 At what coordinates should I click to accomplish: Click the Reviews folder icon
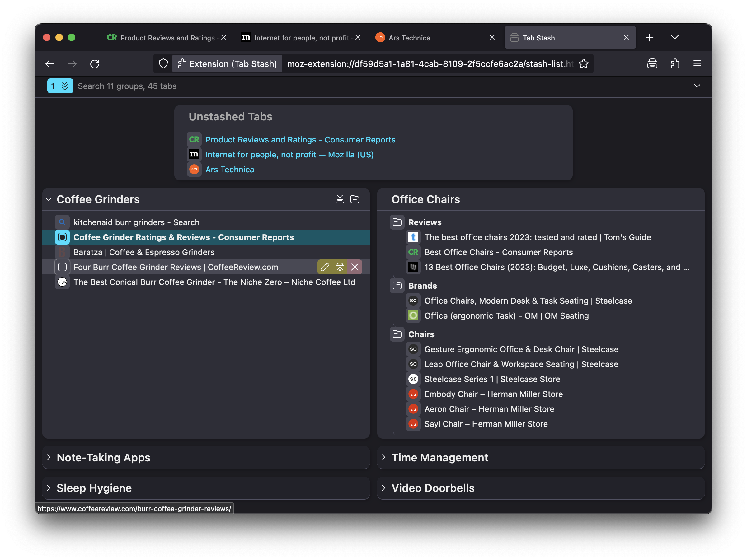click(397, 222)
